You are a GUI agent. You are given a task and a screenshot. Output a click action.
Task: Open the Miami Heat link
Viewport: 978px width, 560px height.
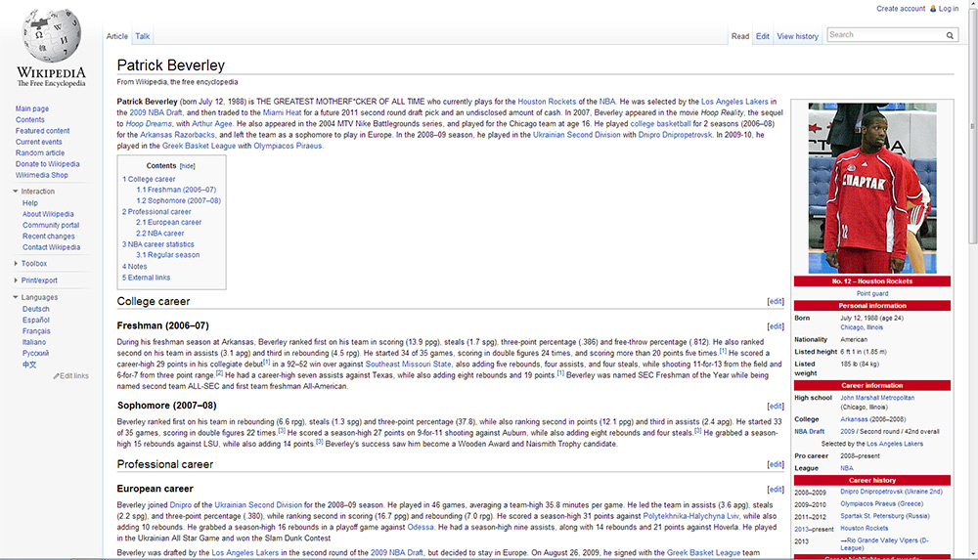282,112
